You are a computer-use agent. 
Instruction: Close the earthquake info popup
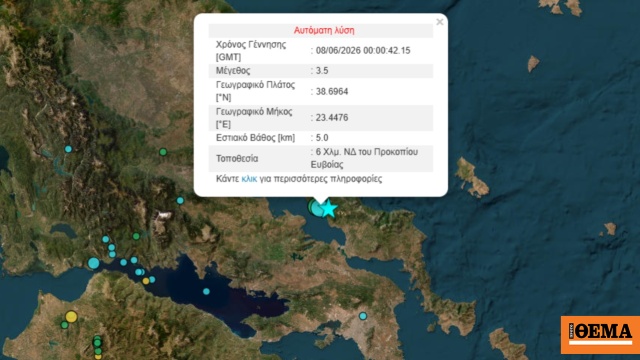click(x=440, y=22)
